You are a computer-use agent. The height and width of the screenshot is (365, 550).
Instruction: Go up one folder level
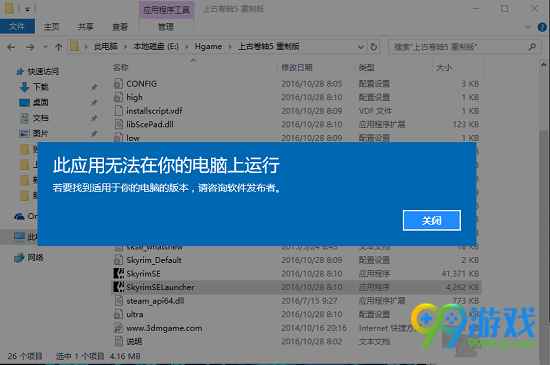point(59,47)
